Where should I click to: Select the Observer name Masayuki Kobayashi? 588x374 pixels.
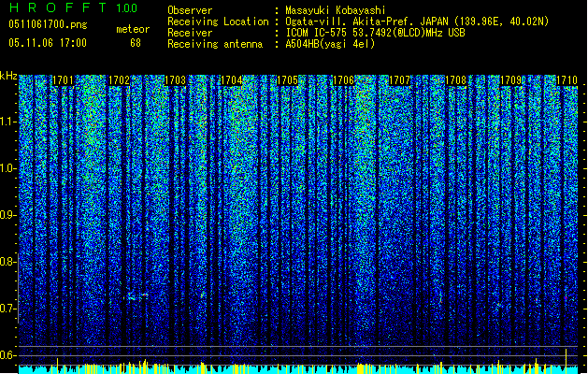tap(336, 10)
